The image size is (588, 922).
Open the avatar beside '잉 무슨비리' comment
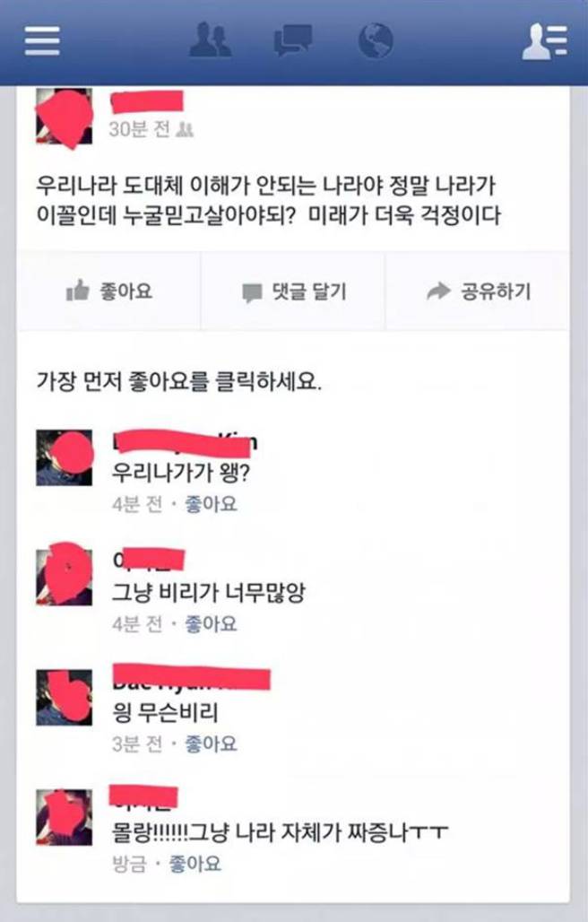64,697
